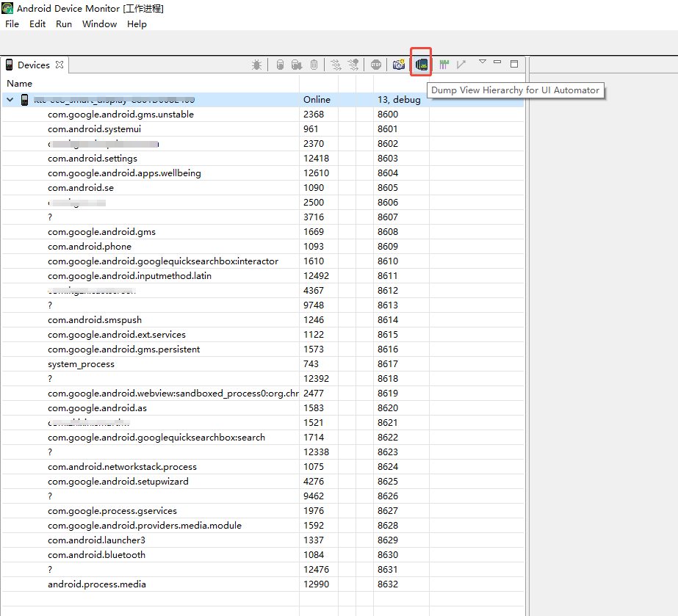The width and height of the screenshot is (678, 616).
Task: Select process com.google.android.gms
Action: click(101, 232)
